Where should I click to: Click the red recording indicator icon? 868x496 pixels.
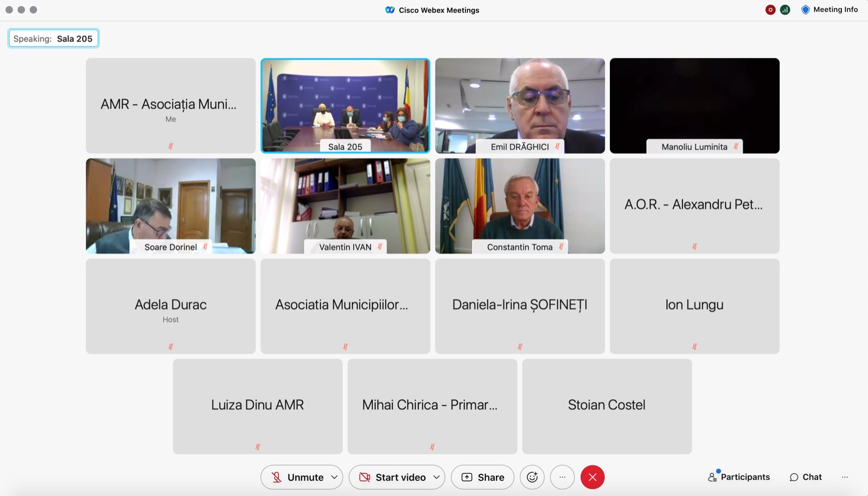[x=770, y=10]
